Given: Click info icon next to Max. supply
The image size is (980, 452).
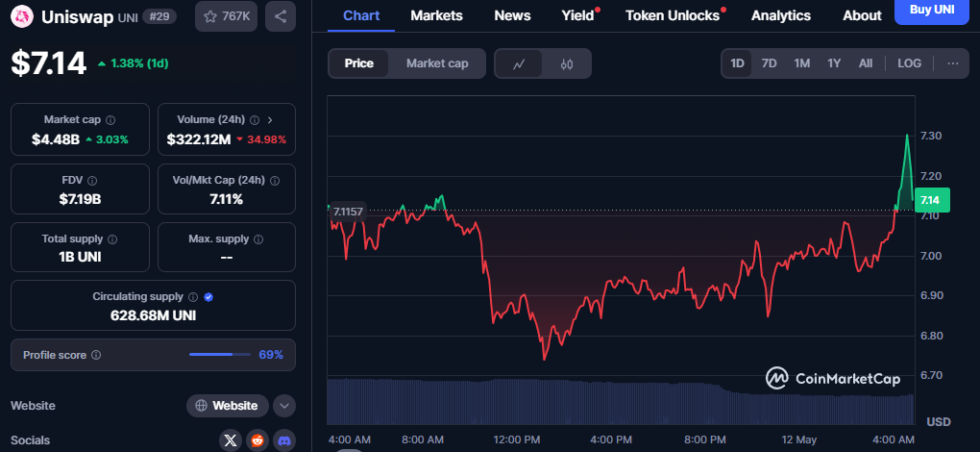Looking at the screenshot, I should (x=258, y=239).
